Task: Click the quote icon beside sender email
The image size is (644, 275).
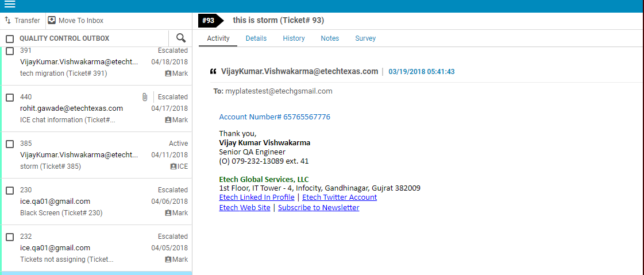Action: pos(213,72)
